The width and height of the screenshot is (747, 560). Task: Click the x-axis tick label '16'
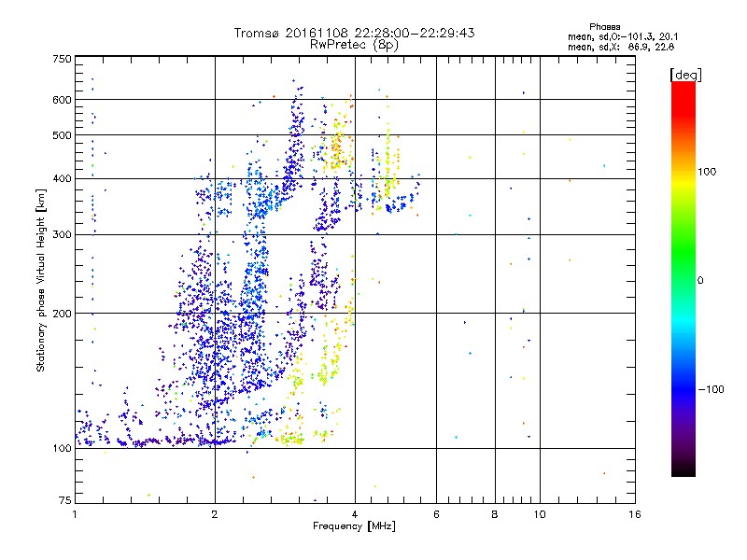click(635, 514)
